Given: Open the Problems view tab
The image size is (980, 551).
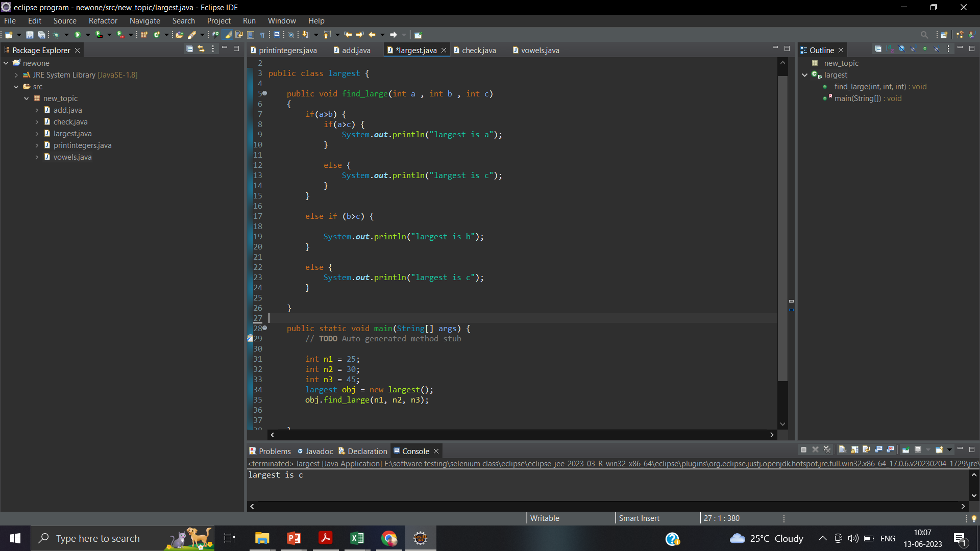Looking at the screenshot, I should point(270,451).
